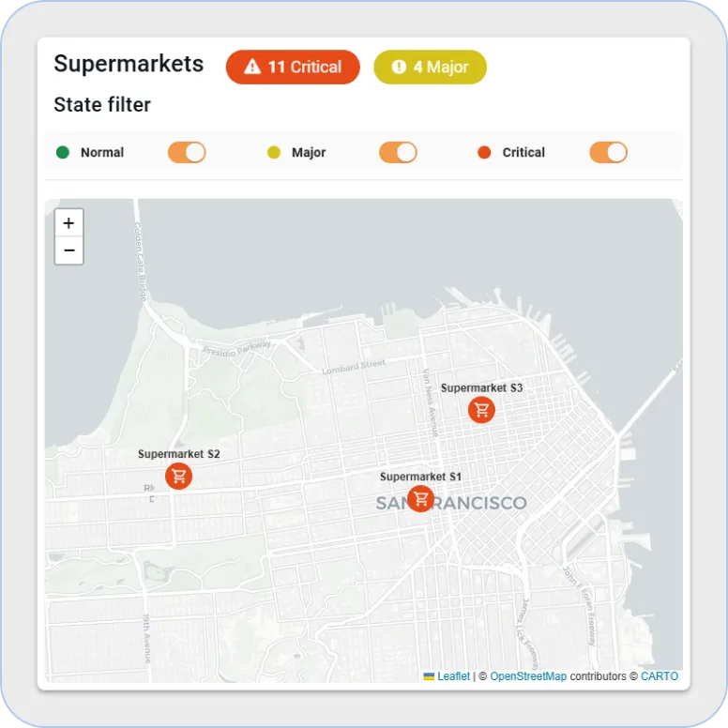Disable the Major state filter switch

[398, 153]
